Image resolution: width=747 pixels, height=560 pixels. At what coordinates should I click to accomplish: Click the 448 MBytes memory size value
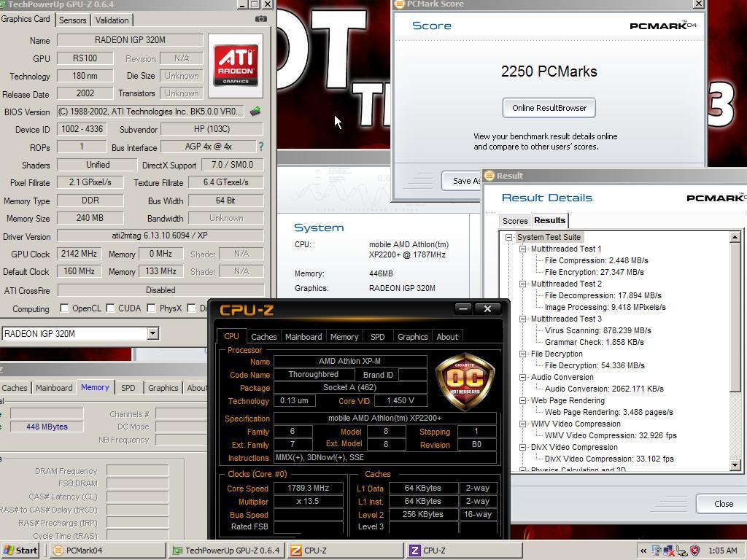[47, 427]
